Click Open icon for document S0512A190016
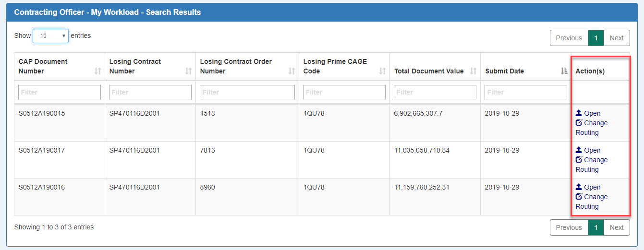 (579, 187)
